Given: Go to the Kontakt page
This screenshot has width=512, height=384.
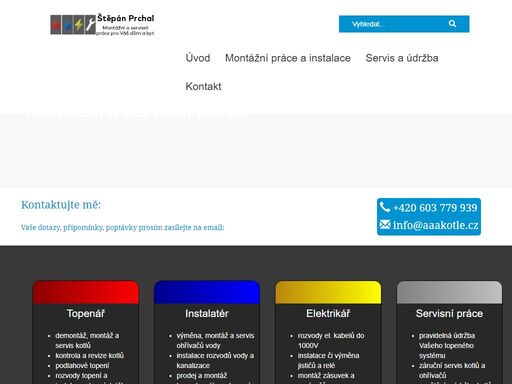Looking at the screenshot, I should (203, 86).
